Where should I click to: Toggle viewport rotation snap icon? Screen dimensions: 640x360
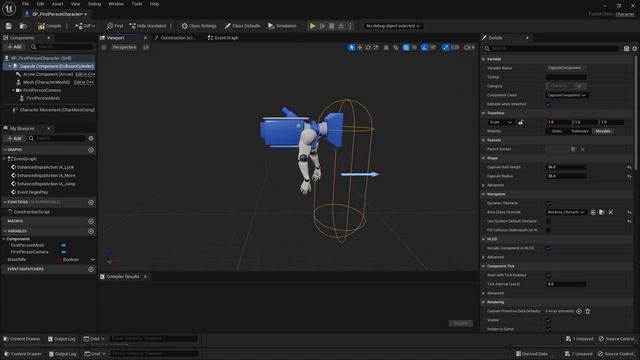click(424, 47)
